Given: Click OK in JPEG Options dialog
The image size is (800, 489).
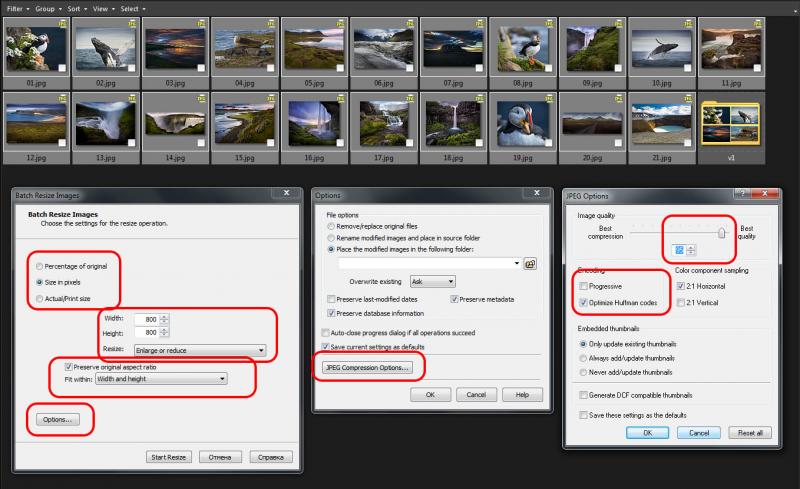Looking at the screenshot, I should tap(647, 433).
